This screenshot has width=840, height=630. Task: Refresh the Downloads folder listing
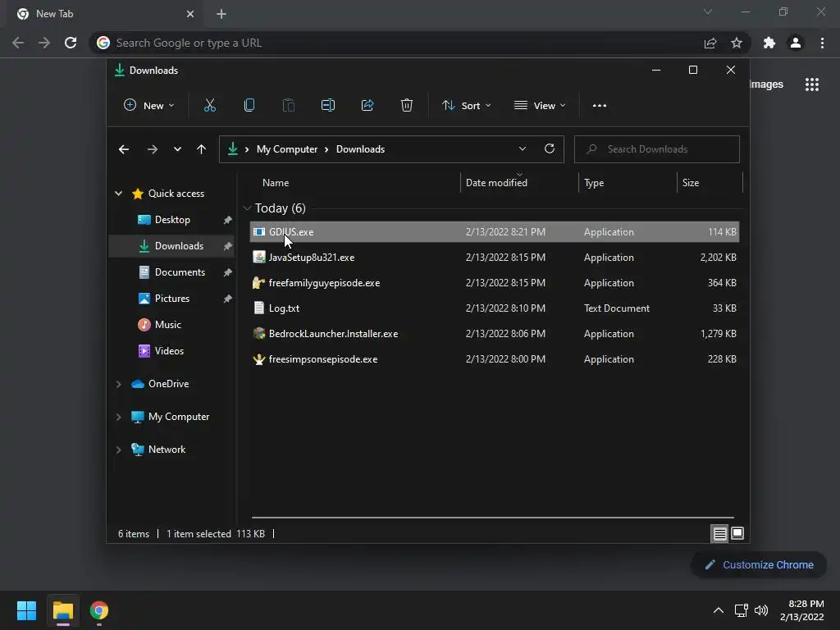pyautogui.click(x=549, y=149)
